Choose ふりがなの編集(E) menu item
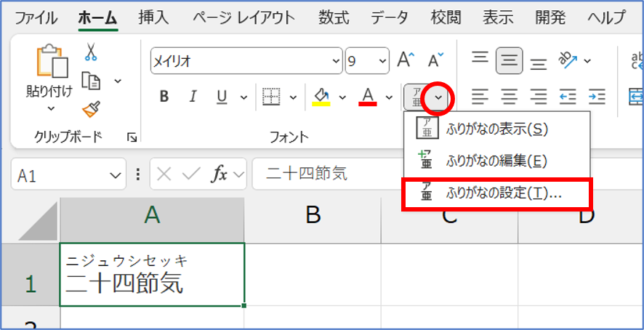Viewport: 644px width, 330px height. pyautogui.click(x=497, y=161)
